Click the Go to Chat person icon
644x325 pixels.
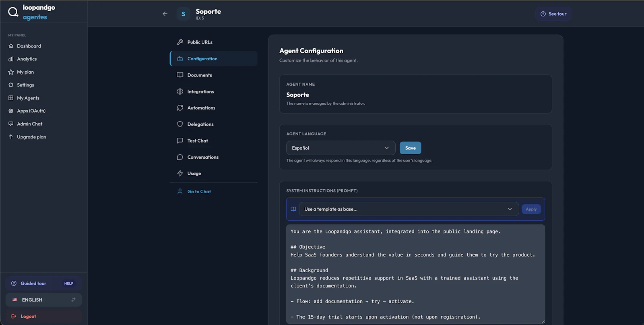[x=180, y=192]
